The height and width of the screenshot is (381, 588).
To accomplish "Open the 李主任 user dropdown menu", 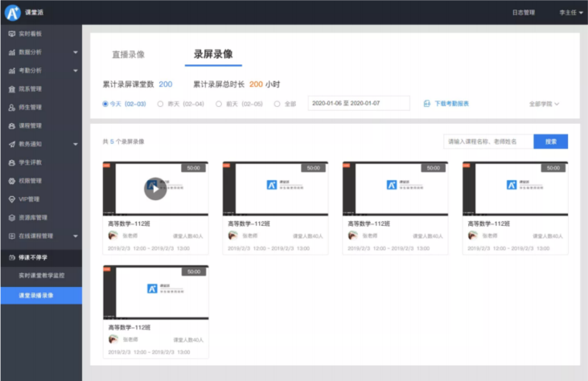I will 570,12.
